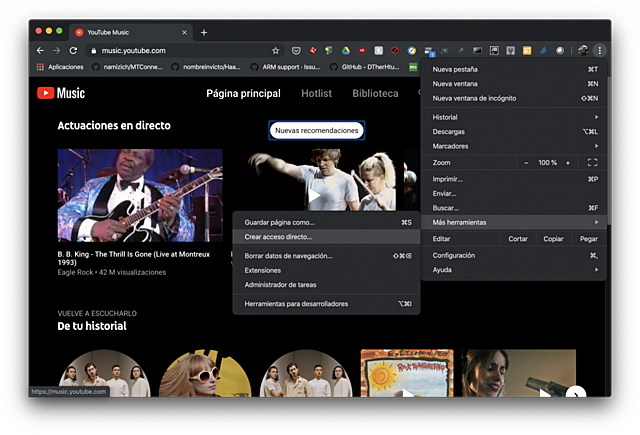Select Nueva ventana menu item
Image resolution: width=640 pixels, height=435 pixels.
tap(513, 84)
